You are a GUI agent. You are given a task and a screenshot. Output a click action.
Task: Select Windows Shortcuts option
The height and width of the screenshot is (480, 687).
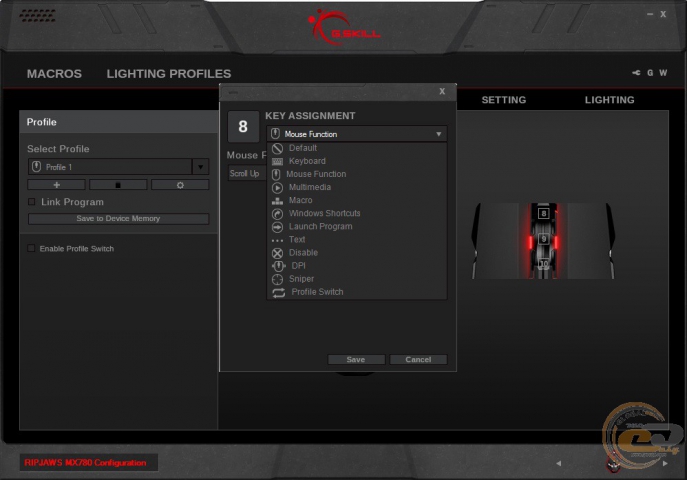325,213
